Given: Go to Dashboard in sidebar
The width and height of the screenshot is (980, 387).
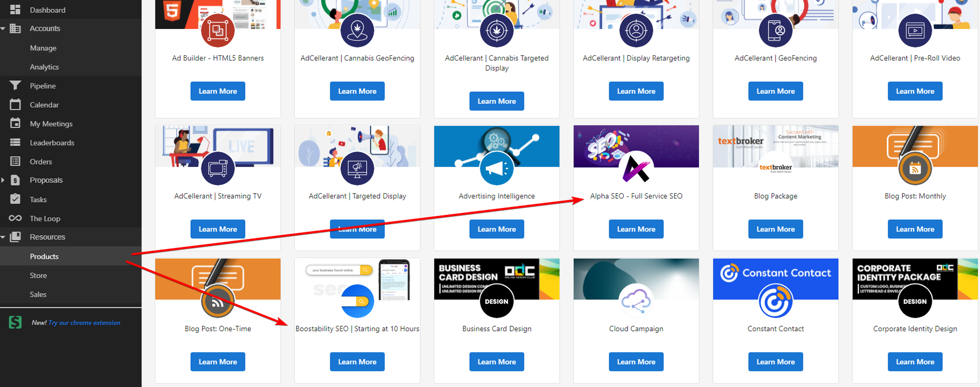Looking at the screenshot, I should coord(48,10).
